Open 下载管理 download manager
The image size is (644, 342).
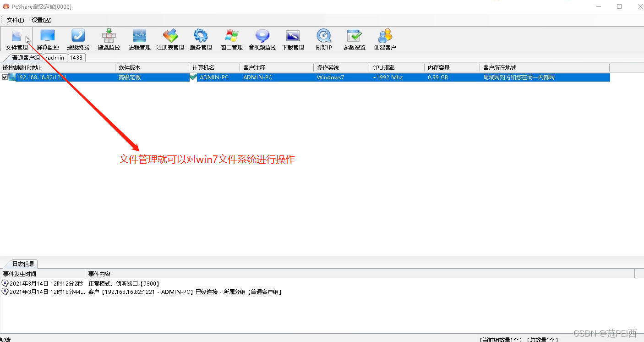pyautogui.click(x=293, y=39)
